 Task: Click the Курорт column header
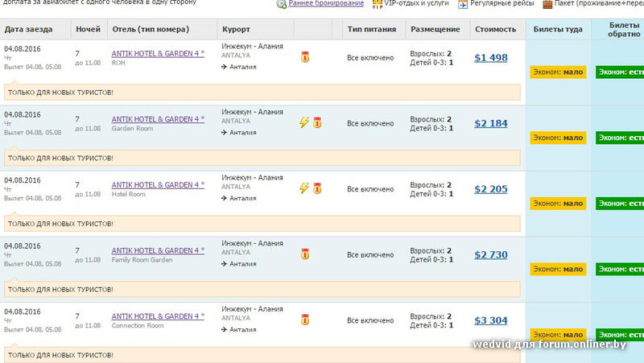(255, 29)
